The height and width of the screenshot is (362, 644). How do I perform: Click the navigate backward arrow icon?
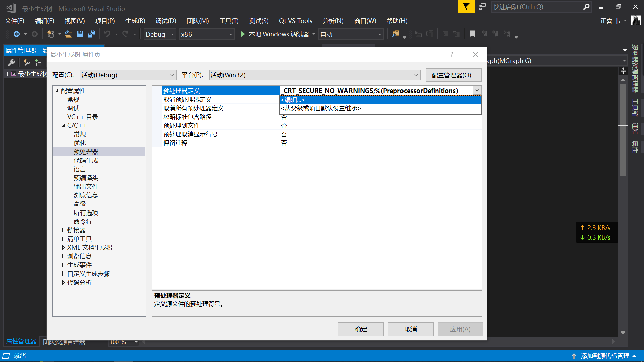click(16, 34)
